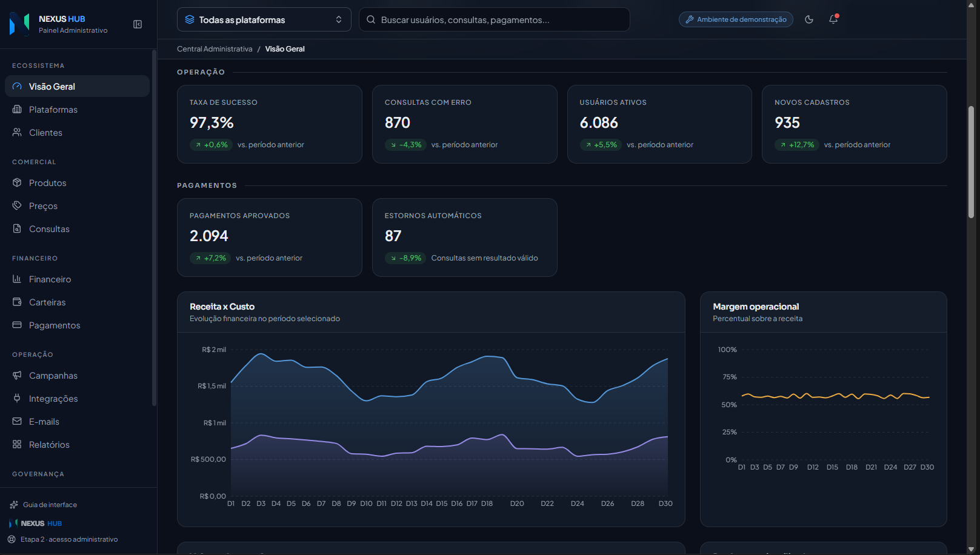
Task: Click the E-mails envelope icon
Action: pyautogui.click(x=17, y=422)
